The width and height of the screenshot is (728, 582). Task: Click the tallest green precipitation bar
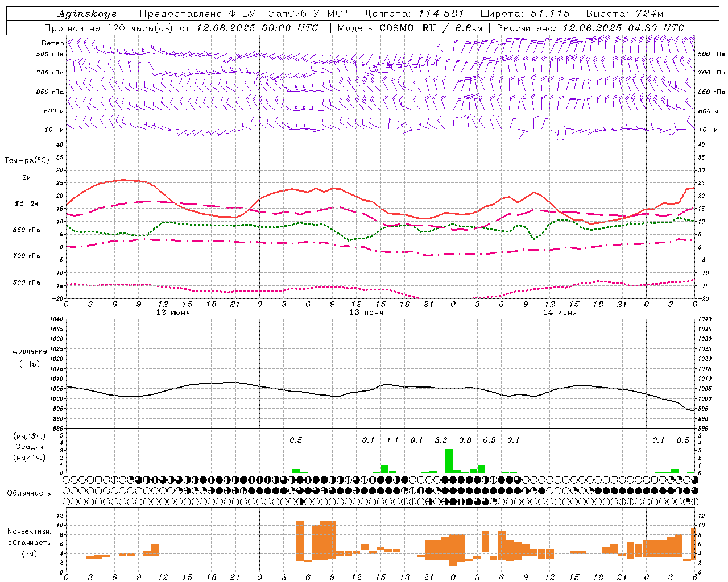point(449,461)
